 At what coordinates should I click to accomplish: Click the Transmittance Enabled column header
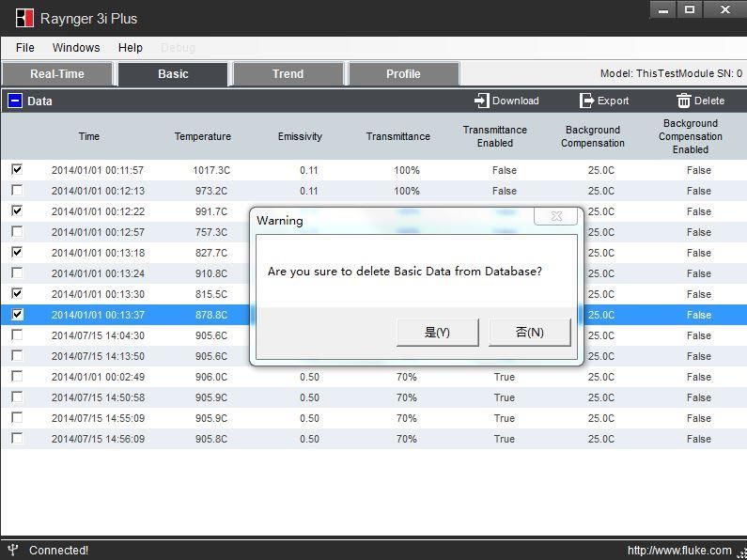pyautogui.click(x=495, y=136)
